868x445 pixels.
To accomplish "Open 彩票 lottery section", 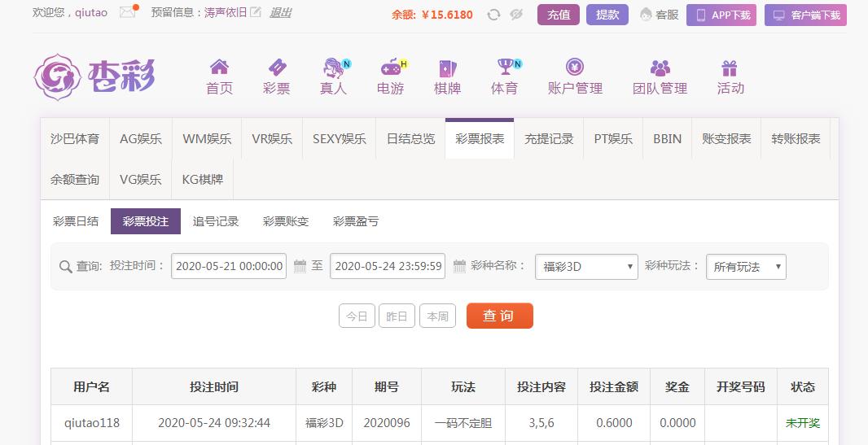I will point(277,76).
